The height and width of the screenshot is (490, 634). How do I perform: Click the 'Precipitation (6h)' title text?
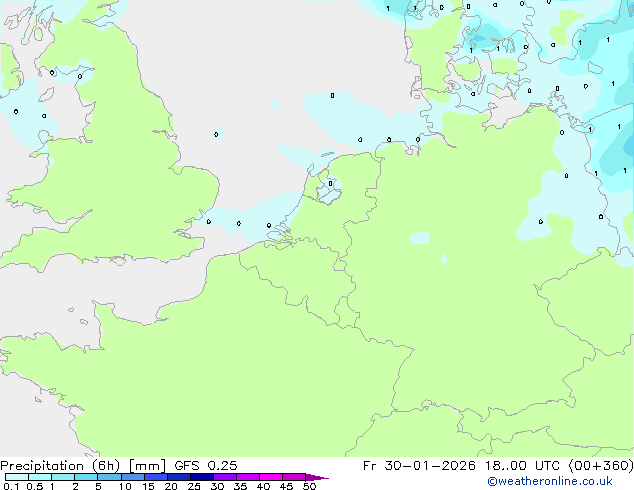click(x=60, y=466)
